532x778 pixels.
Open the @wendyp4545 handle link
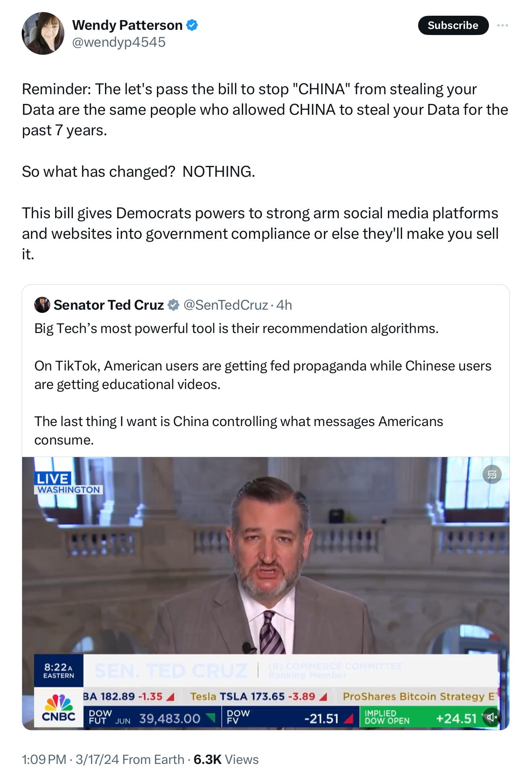[x=119, y=42]
